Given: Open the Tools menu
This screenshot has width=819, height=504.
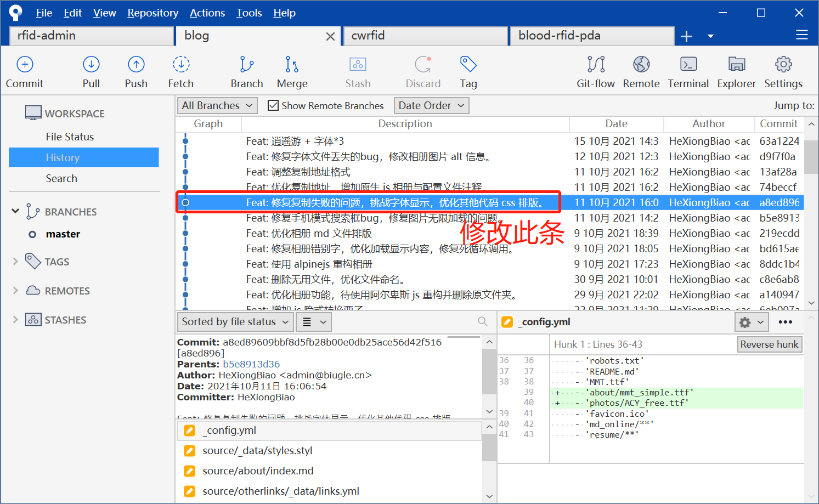Looking at the screenshot, I should [249, 13].
